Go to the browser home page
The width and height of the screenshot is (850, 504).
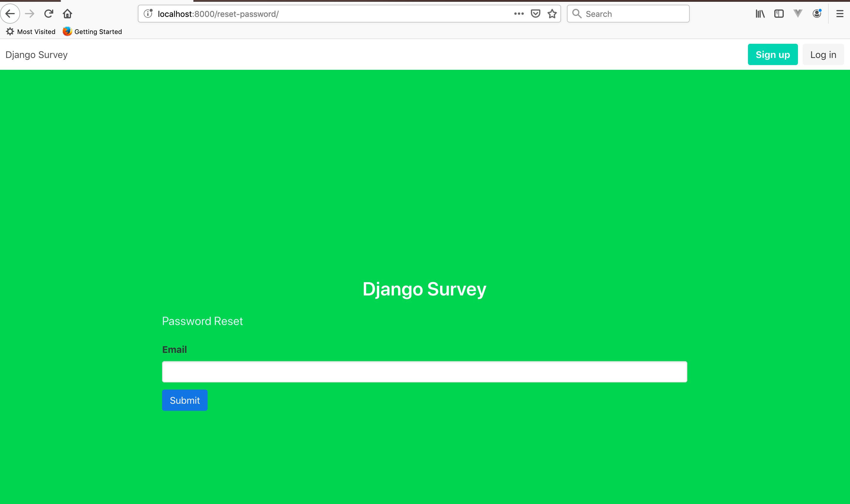pos(67,14)
